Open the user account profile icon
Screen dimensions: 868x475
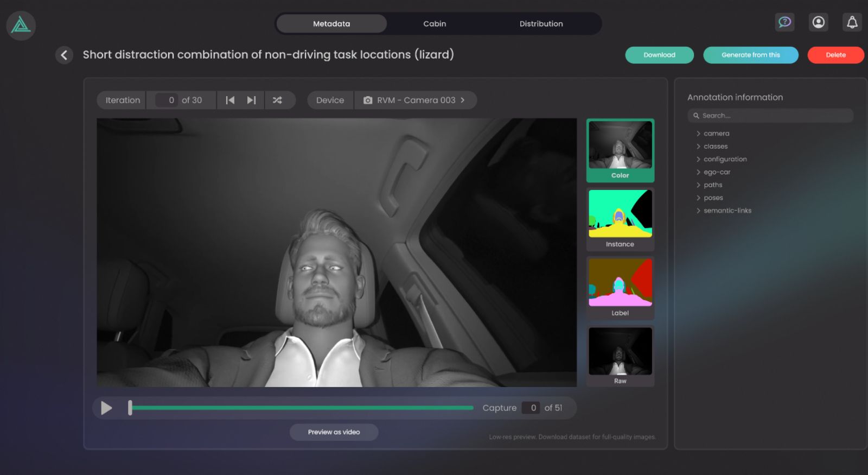click(818, 22)
